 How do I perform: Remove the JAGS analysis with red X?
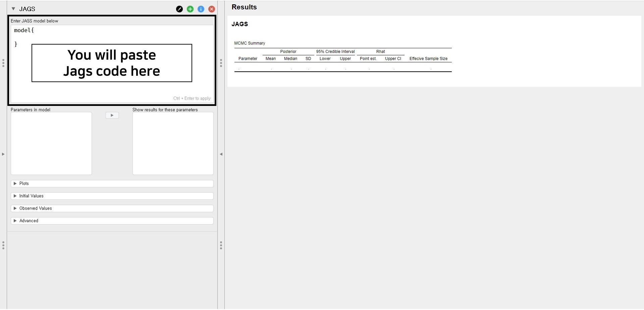(x=212, y=9)
